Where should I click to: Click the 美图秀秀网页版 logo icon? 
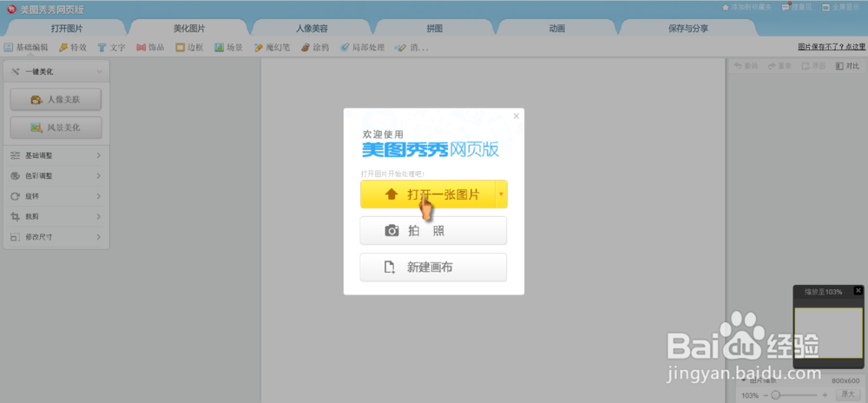point(11,9)
